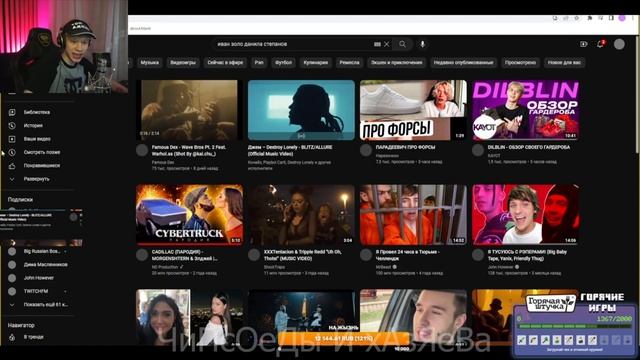The width and height of the screenshot is (640, 360).
Task: Select the Недавно опубликованные filter chip
Action: (x=463, y=63)
